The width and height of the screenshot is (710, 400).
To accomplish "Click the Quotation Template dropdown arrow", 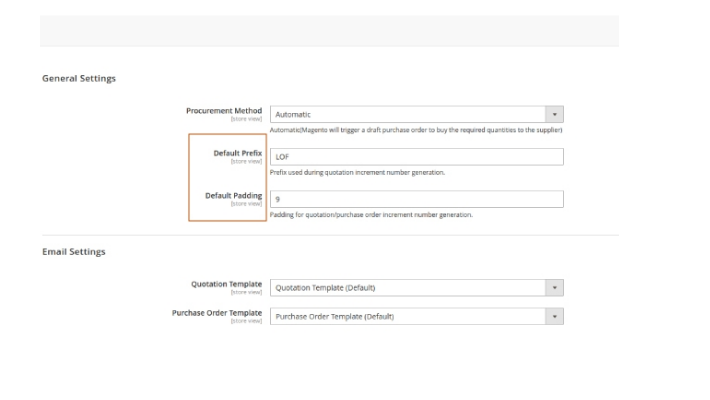I will [555, 288].
